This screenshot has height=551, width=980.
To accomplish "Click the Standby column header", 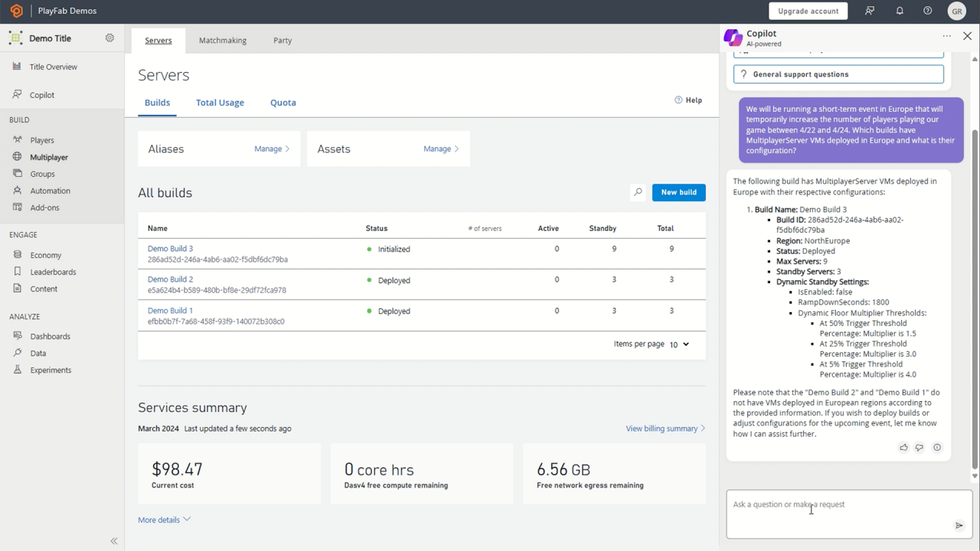I will [603, 228].
